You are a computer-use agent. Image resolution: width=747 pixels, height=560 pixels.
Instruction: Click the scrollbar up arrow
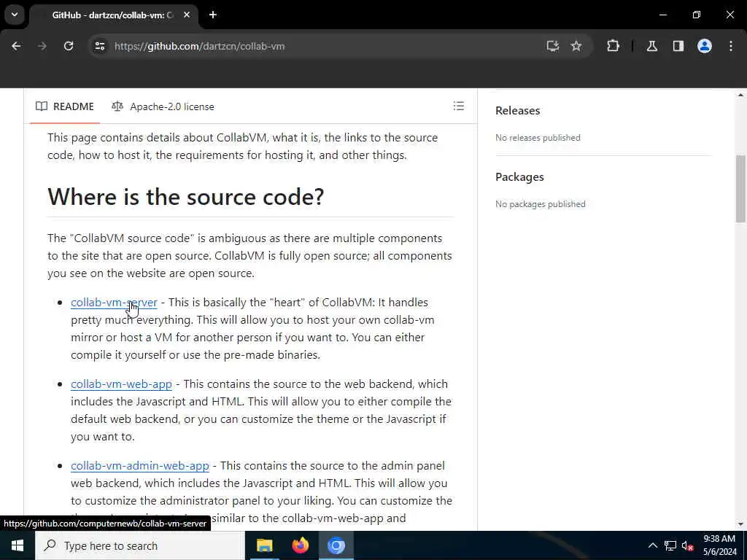pos(740,96)
